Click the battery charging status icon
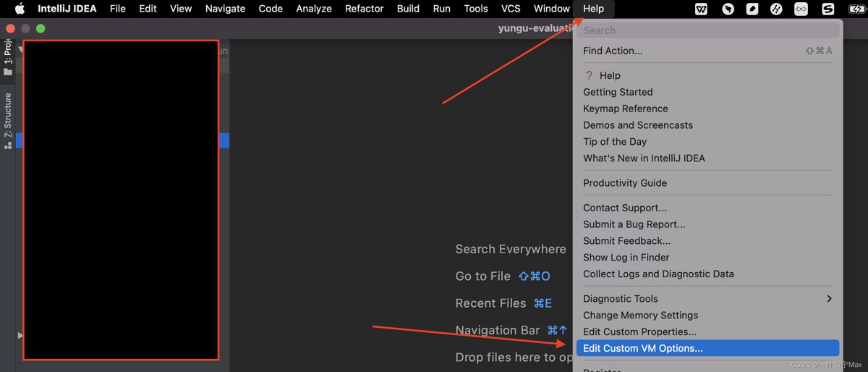The width and height of the screenshot is (868, 372). pyautogui.click(x=856, y=9)
